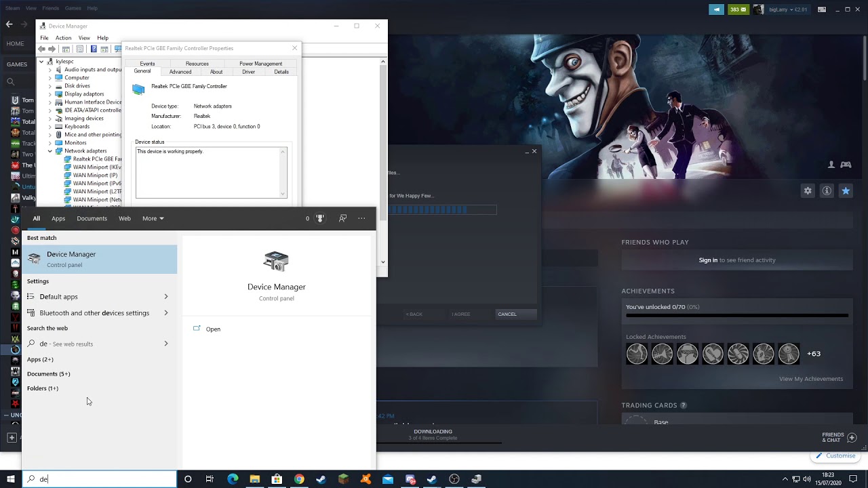Switch to Advanced tab in properties dialog
This screenshot has width=868, height=488.
click(180, 72)
